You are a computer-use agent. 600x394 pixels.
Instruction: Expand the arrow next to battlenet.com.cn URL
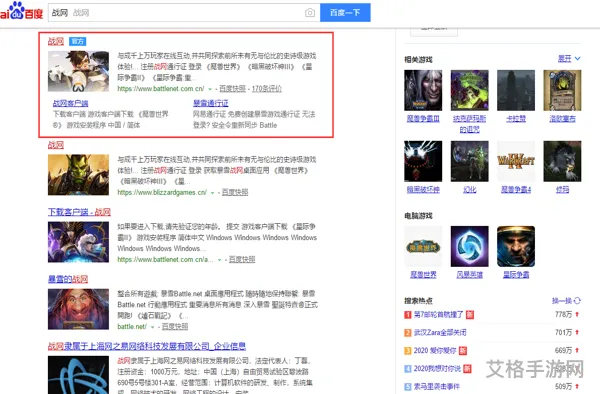tap(210, 89)
